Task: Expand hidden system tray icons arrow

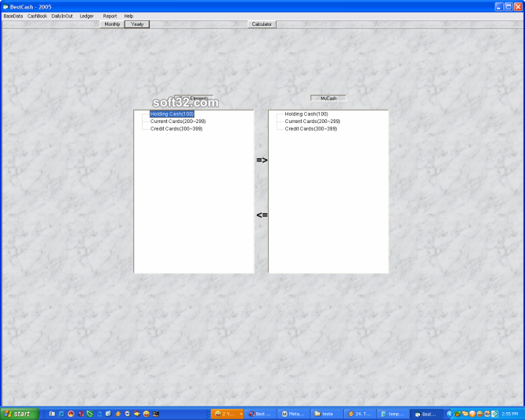Action: tap(450, 414)
